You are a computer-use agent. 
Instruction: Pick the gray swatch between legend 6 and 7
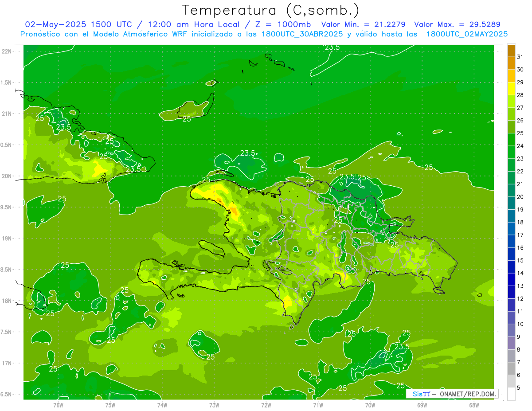click(x=511, y=368)
